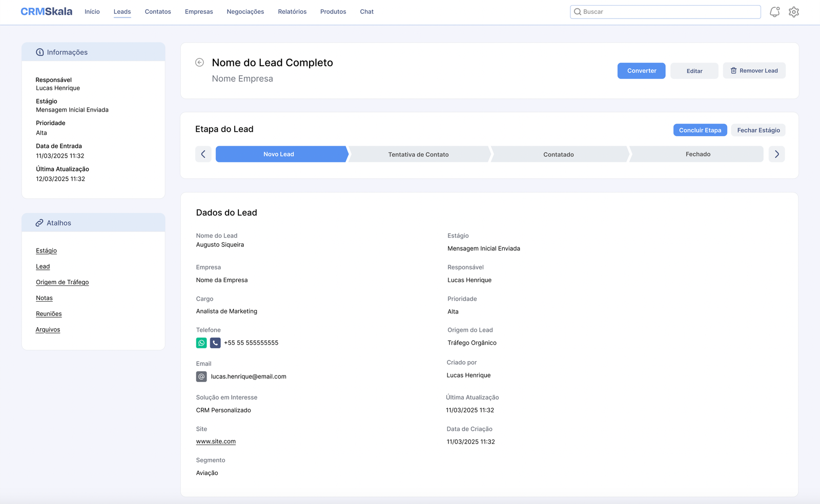Select the Contatado stage
820x504 pixels.
click(558, 154)
